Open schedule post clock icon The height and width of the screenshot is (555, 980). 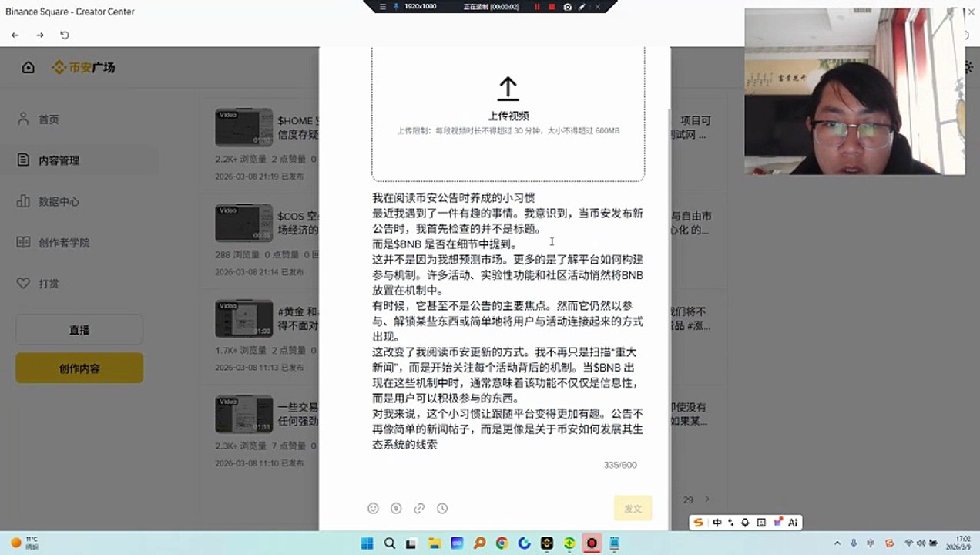(442, 508)
